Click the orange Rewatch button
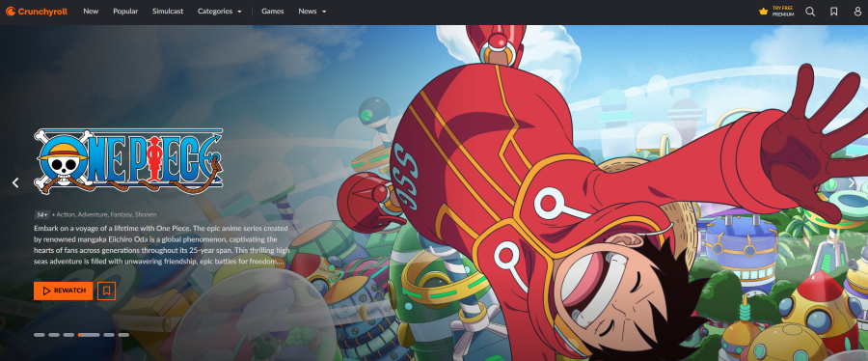 63,291
